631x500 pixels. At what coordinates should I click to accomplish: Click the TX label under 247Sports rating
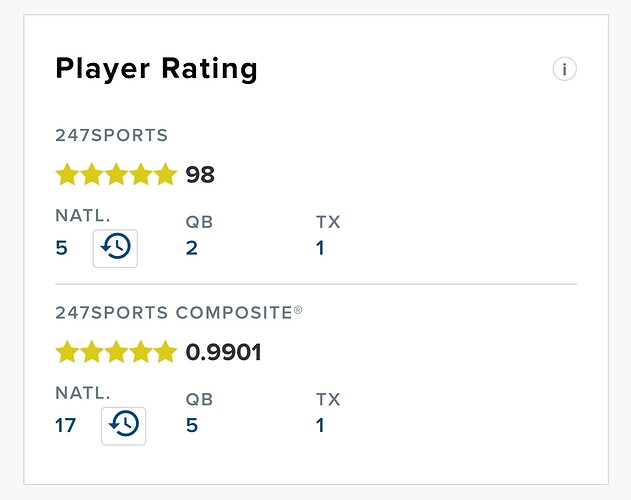[328, 222]
